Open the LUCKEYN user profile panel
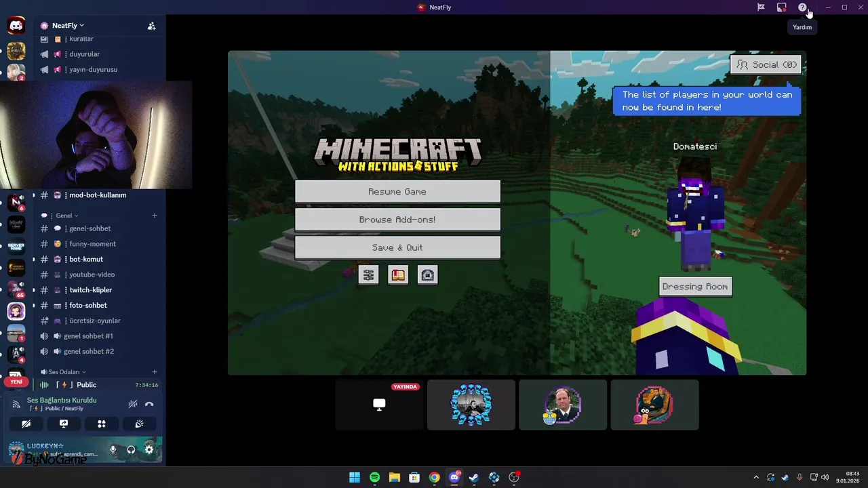Viewport: 868px width, 488px height. (54, 449)
